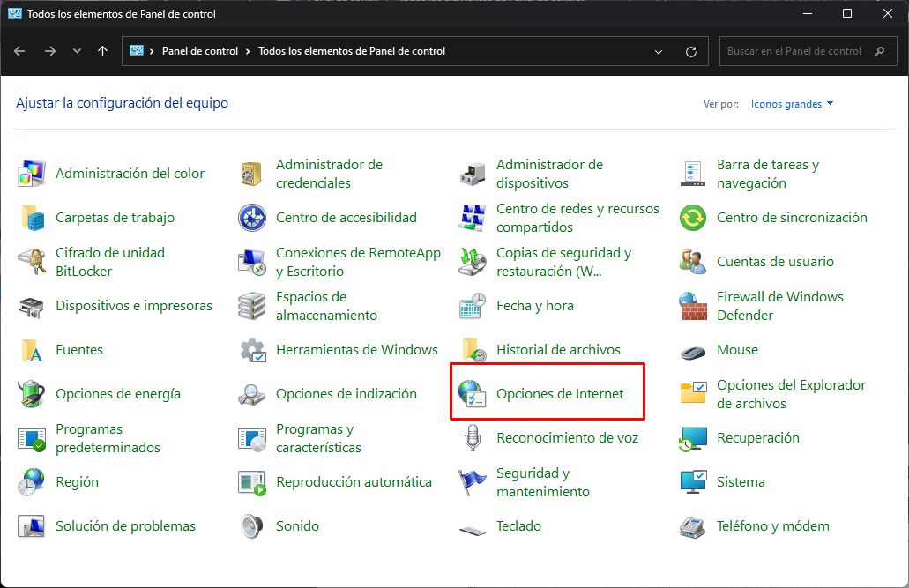Open the Administración del color icon
This screenshot has width=909, height=588.
(x=32, y=174)
